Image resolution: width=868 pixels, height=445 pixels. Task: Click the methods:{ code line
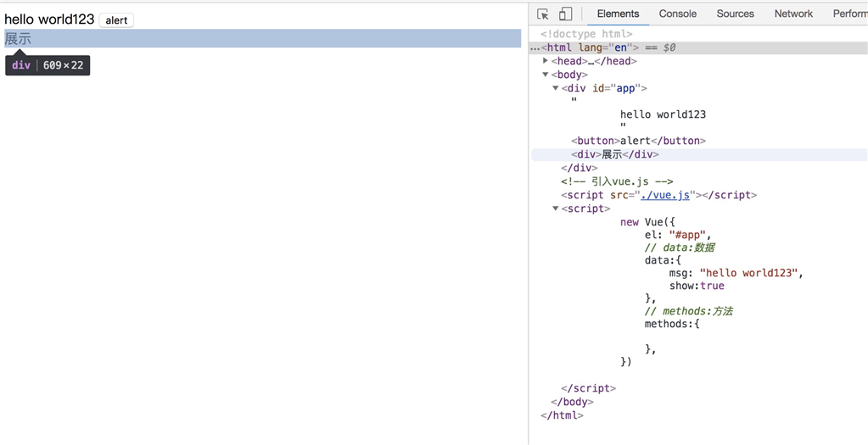672,324
